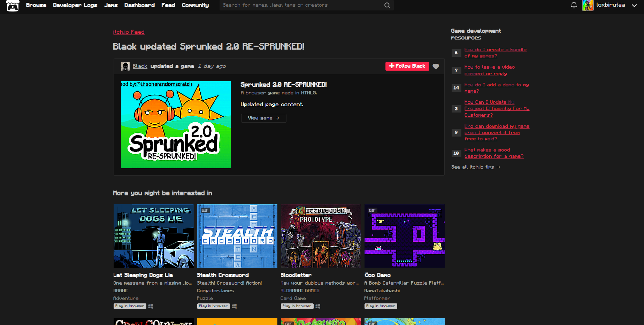Click Play in browser tag under Stealth Crossword
The height and width of the screenshot is (325, 644).
tap(213, 306)
